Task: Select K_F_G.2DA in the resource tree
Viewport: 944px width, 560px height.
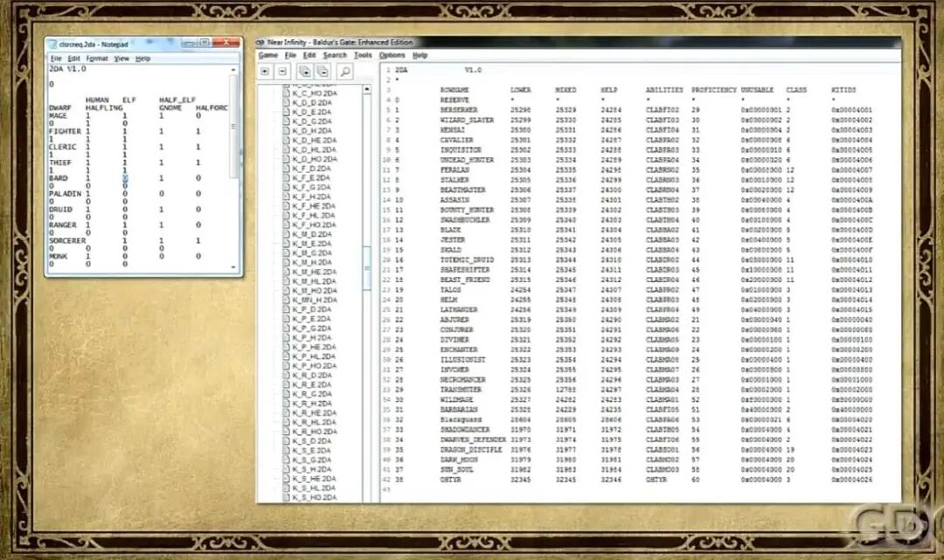Action: 311,187
